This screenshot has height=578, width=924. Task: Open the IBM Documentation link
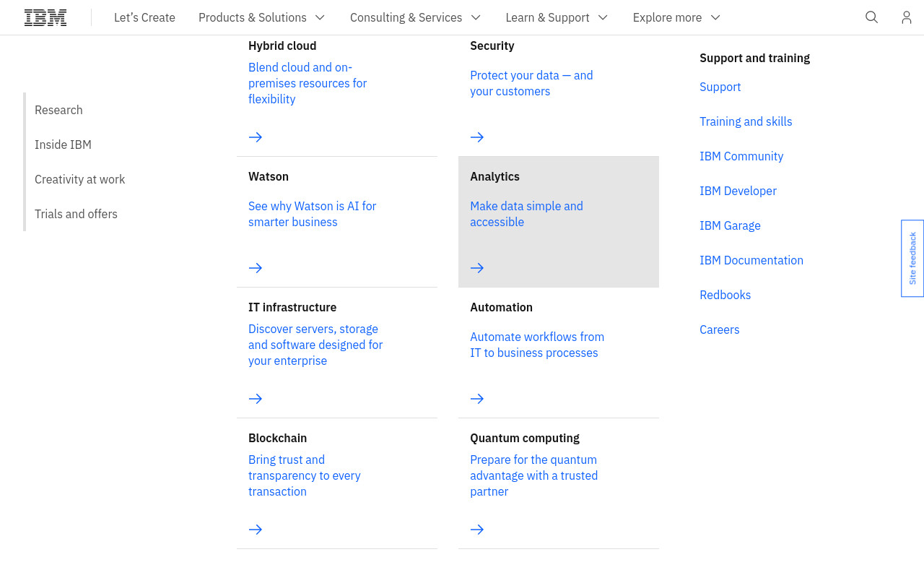click(x=751, y=260)
